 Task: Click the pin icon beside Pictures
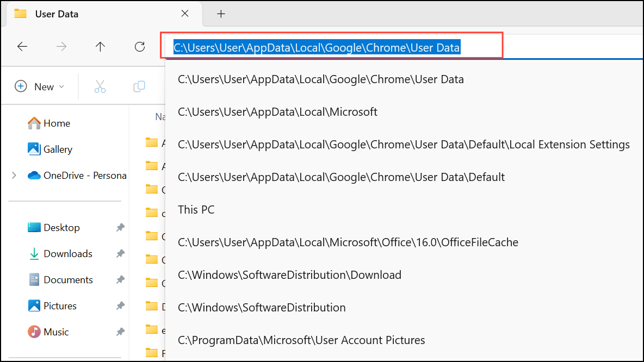coord(120,306)
